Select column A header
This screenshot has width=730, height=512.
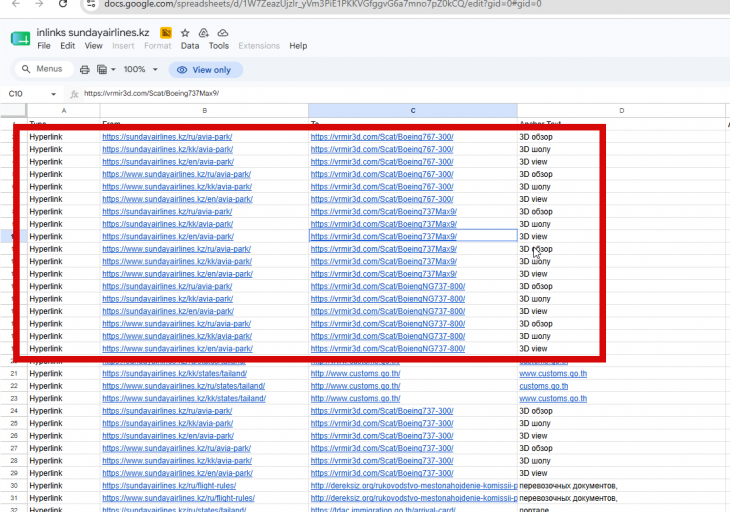64,111
